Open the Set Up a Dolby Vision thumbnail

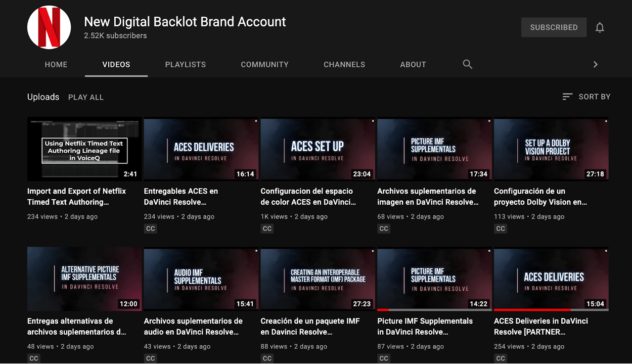(551, 149)
